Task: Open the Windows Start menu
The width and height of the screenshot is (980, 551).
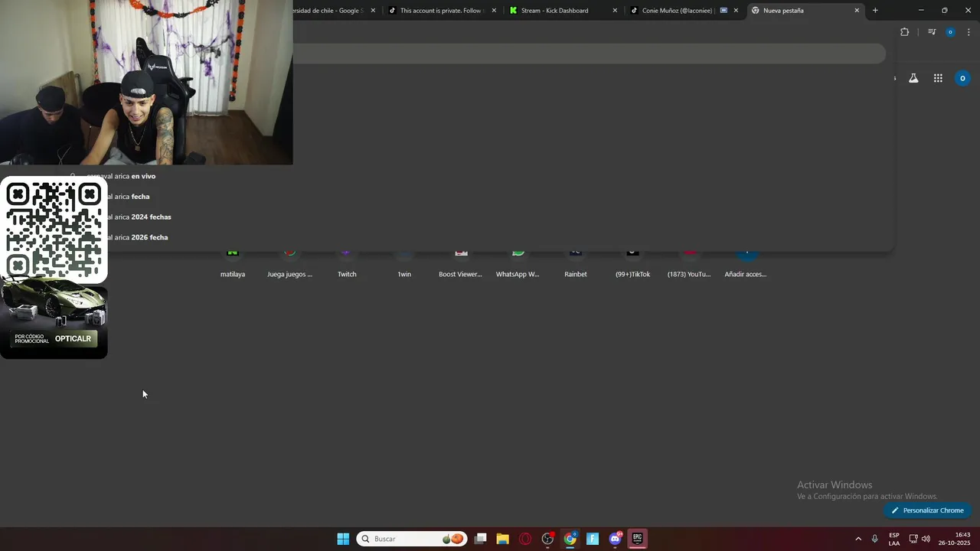Action: click(x=343, y=539)
